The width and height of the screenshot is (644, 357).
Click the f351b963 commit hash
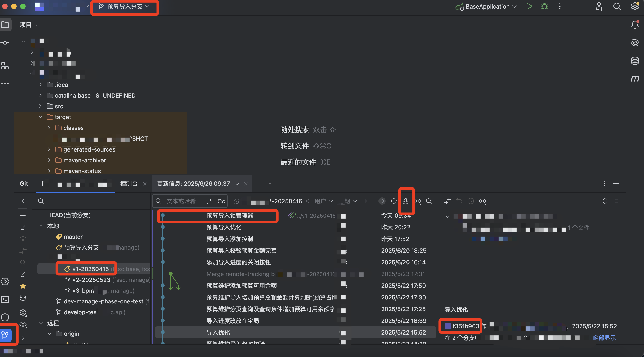pyautogui.click(x=466, y=326)
